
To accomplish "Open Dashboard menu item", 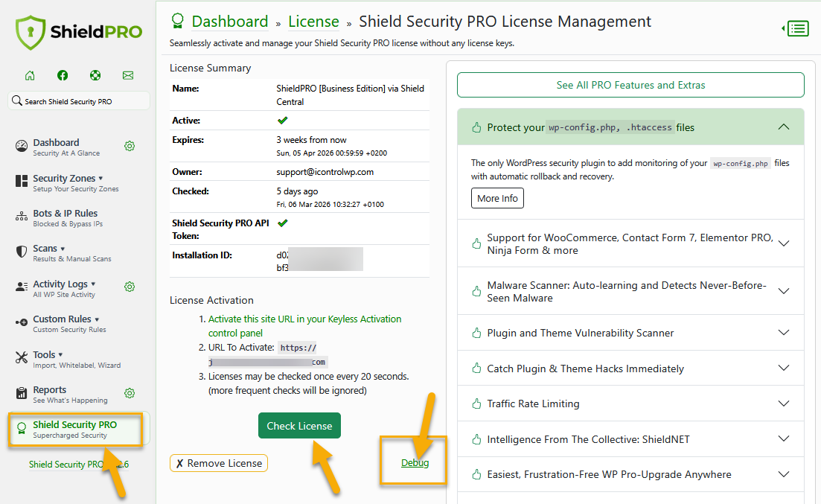I will (66, 147).
